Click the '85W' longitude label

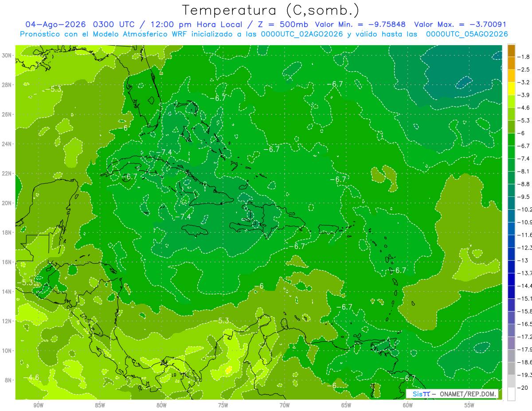click(100, 405)
